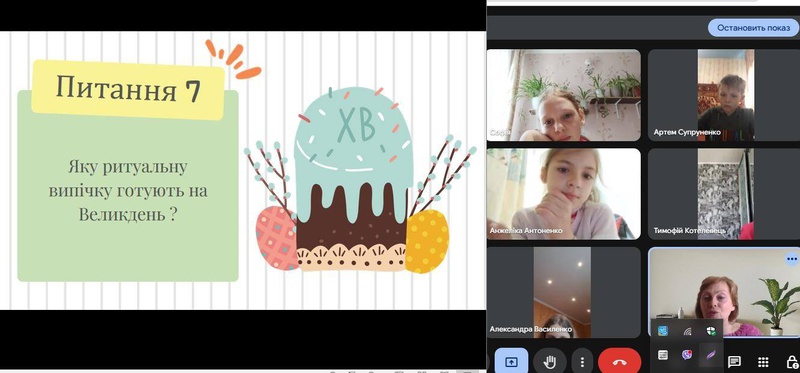This screenshot has width=800, height=373.
Task: End the call with red hang-up button
Action: [x=619, y=362]
